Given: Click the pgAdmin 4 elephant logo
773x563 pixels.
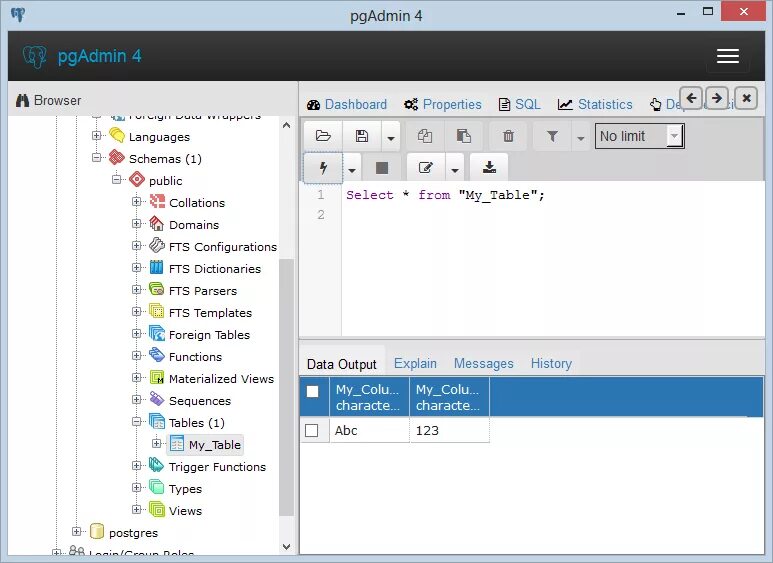Looking at the screenshot, I should [x=35, y=56].
